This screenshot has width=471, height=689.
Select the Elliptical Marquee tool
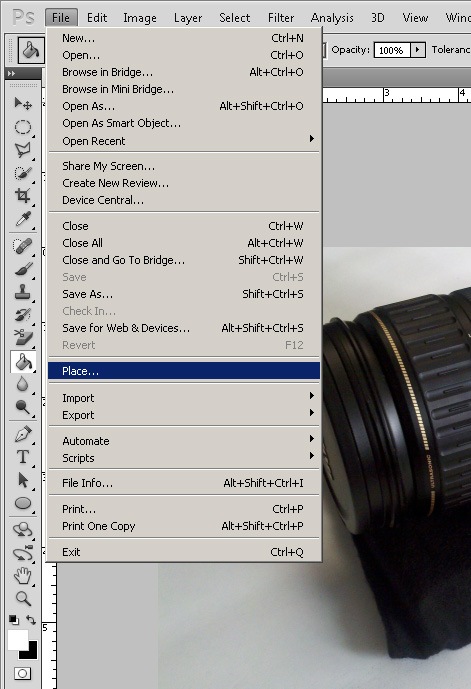coord(23,127)
